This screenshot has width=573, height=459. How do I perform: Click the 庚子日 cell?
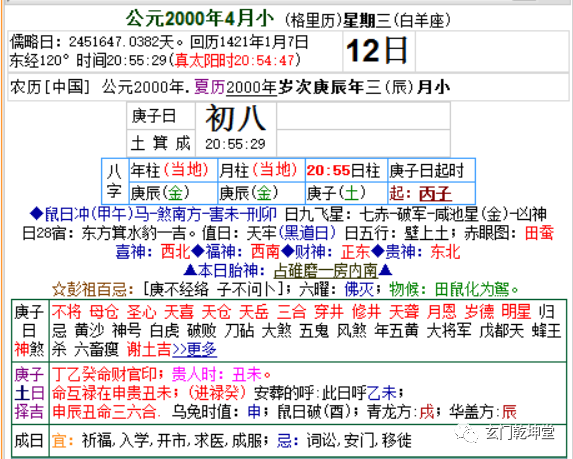coord(161,116)
